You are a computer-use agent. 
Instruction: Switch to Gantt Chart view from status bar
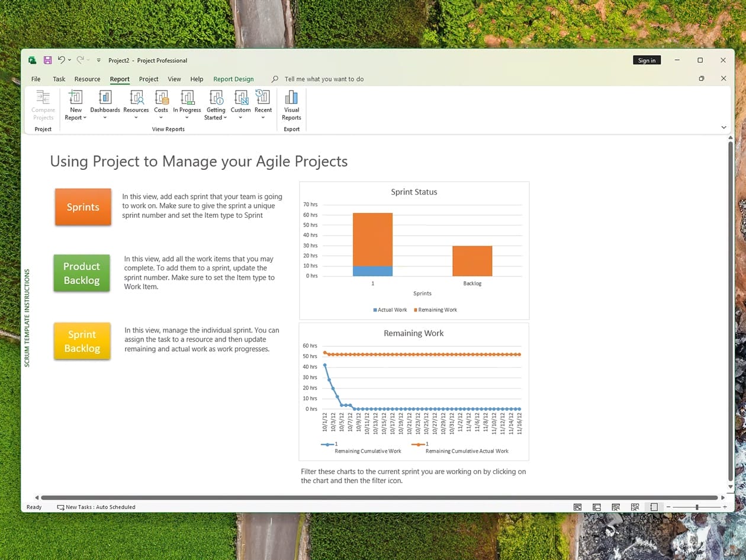tap(577, 507)
